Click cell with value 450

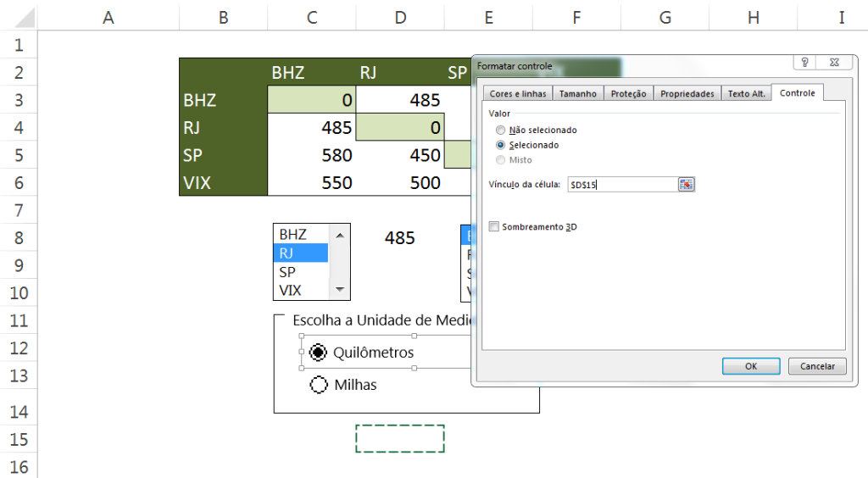click(400, 155)
